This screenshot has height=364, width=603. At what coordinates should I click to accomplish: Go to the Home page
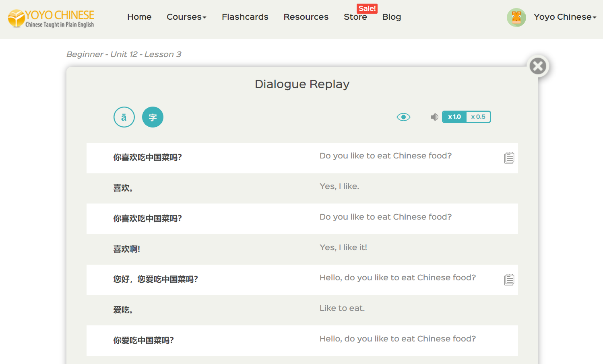coord(139,17)
